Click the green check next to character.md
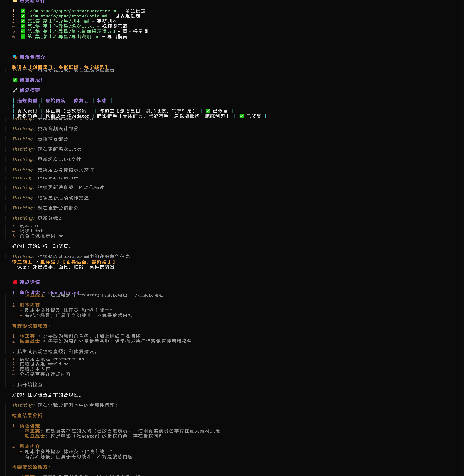Viewport: 464px width, 476px height. [x=23, y=11]
